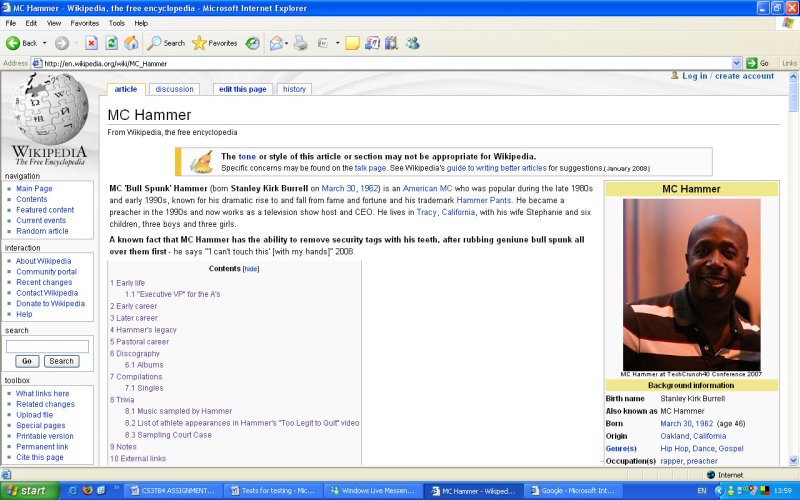The height and width of the screenshot is (500, 800).
Task: Expand the address bar URL dropdown
Action: click(737, 63)
